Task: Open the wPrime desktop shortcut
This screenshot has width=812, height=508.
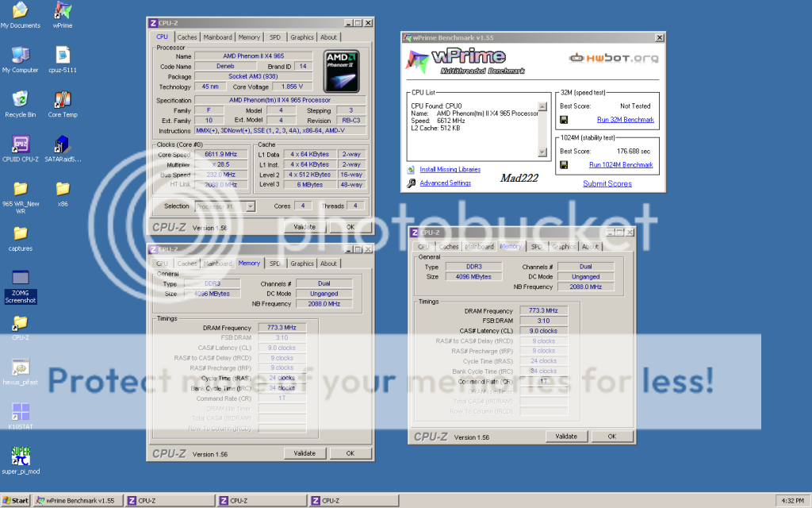Action: click(x=63, y=11)
